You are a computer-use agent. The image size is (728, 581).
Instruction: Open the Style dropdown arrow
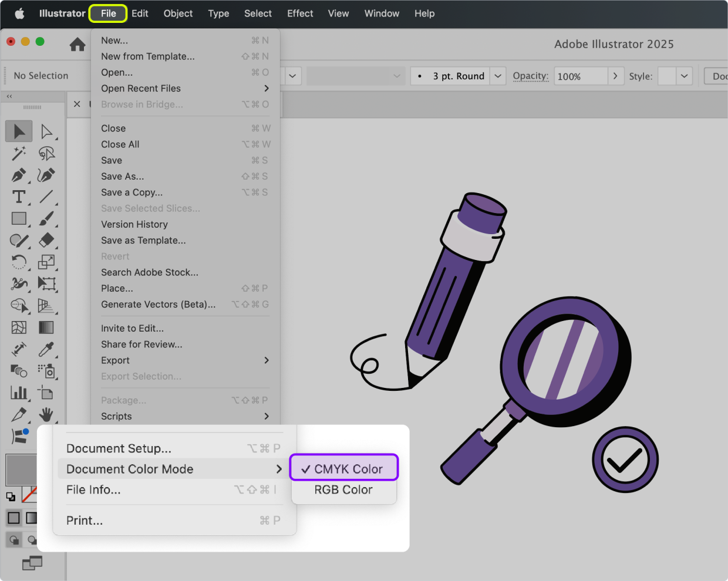point(684,76)
